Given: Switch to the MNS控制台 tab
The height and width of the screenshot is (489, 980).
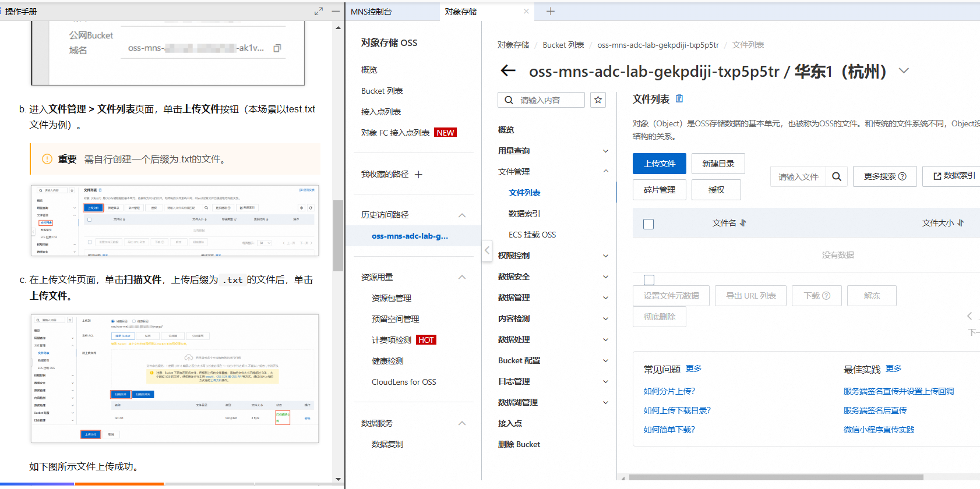Looking at the screenshot, I should (x=371, y=12).
